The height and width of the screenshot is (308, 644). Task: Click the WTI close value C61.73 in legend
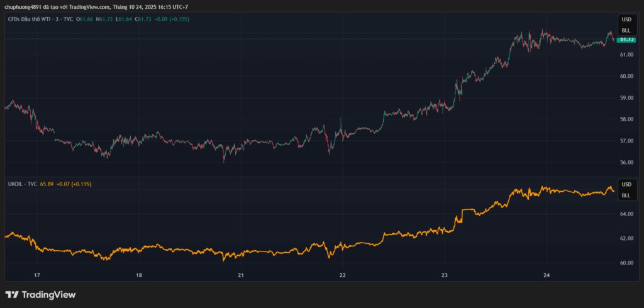142,19
